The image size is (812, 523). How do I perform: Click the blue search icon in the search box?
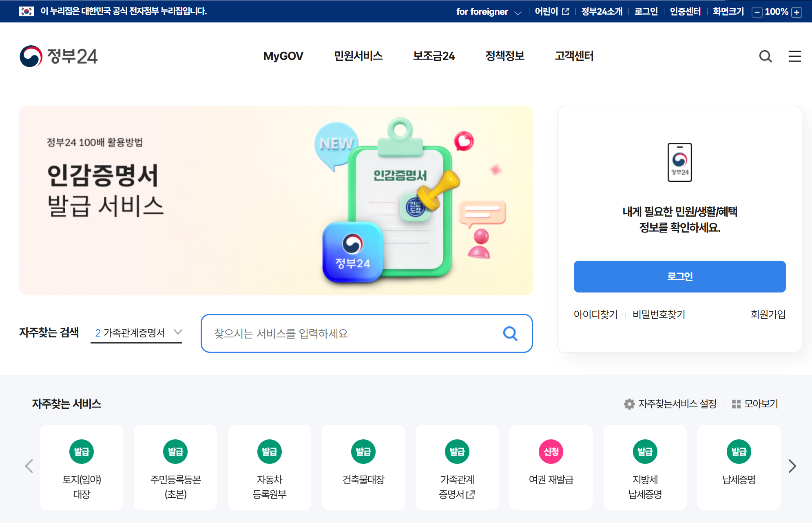click(x=510, y=333)
